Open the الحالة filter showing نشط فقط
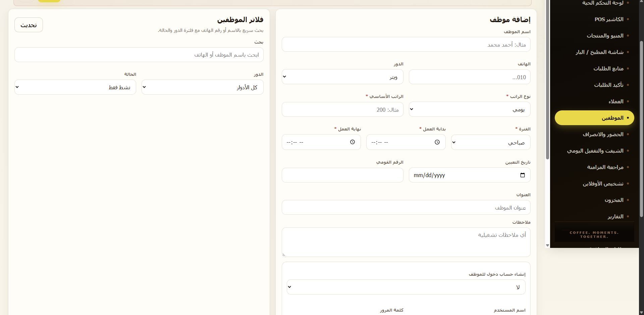 coord(75,87)
